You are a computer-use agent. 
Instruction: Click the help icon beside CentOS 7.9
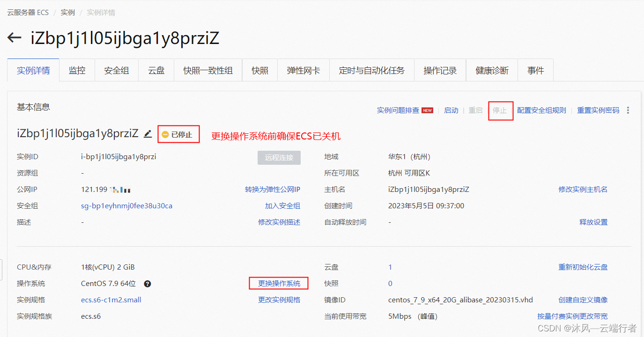pos(147,284)
